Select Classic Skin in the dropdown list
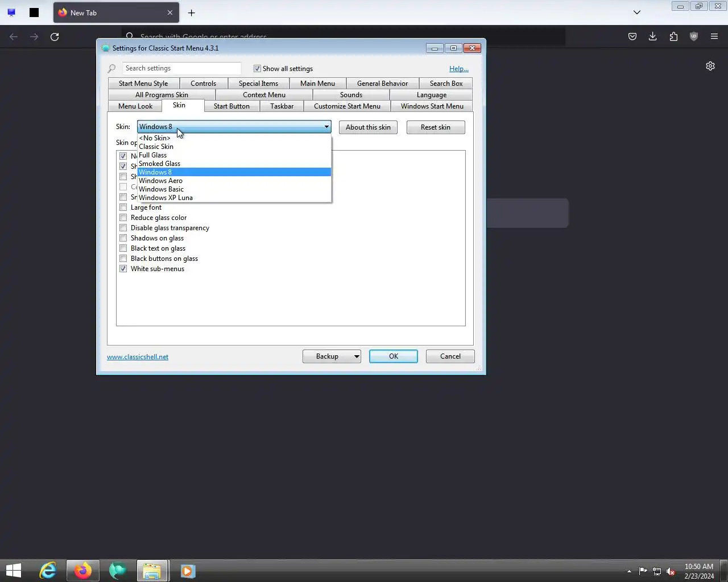Image resolution: width=728 pixels, height=582 pixels. (234, 147)
